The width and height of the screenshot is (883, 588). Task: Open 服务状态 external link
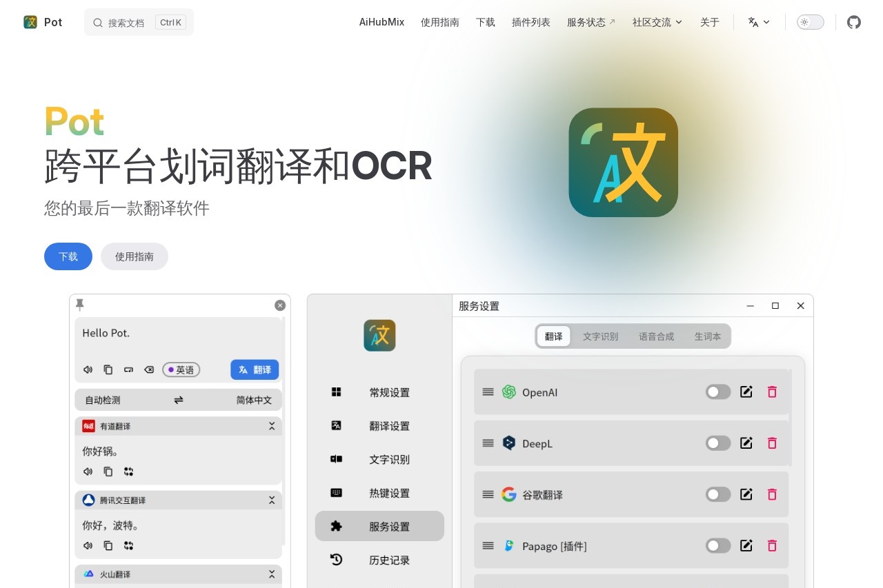coord(591,22)
